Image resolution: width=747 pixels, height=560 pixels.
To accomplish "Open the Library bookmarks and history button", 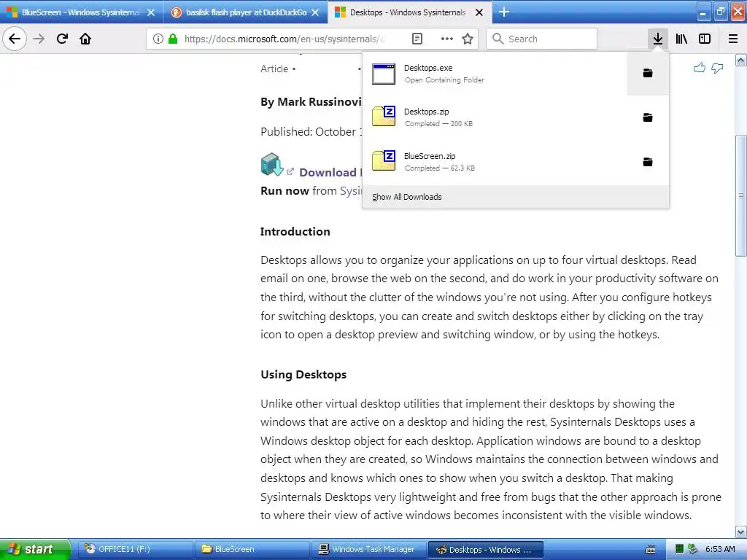I will tap(681, 39).
